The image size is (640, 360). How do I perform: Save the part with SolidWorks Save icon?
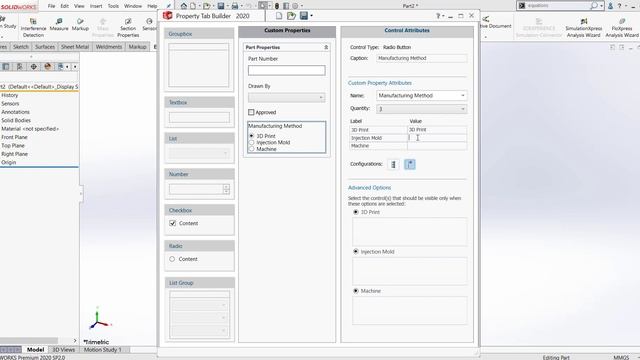pos(221,6)
